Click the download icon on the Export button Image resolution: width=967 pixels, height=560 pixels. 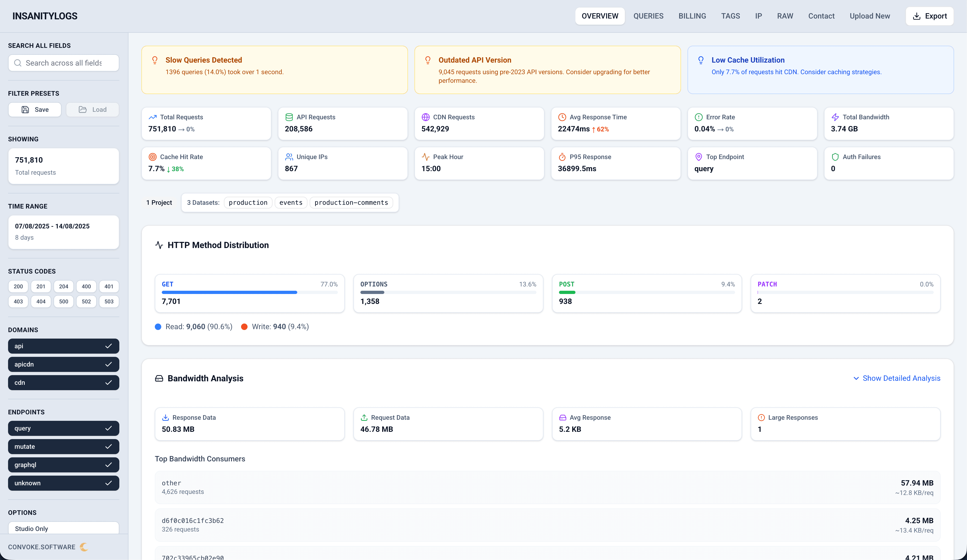tap(917, 16)
